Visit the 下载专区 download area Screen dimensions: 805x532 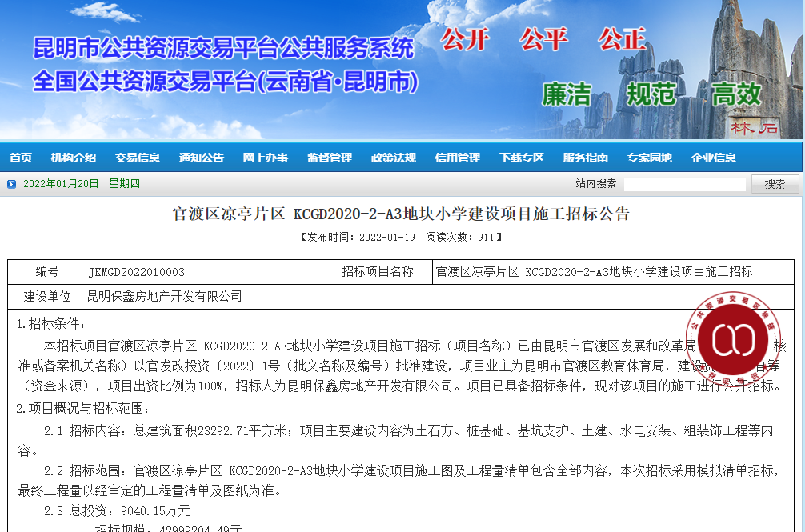(x=522, y=158)
